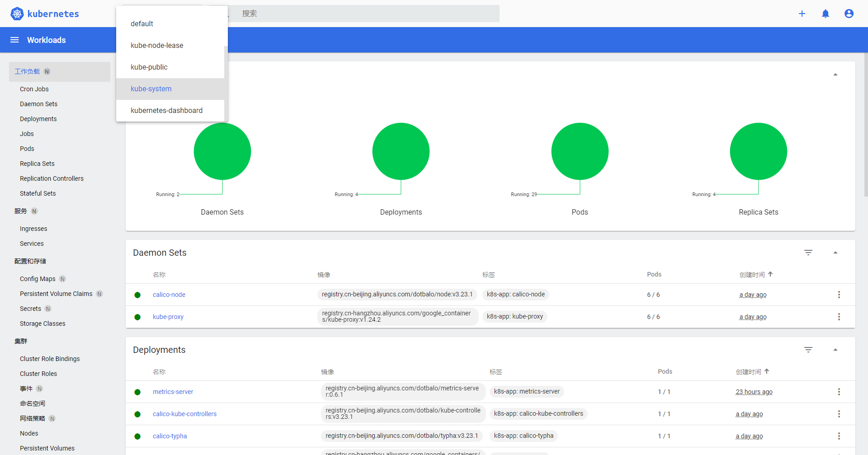Open the metrics-server deployment link
Screen dimensions: 868x455
coord(173,392)
